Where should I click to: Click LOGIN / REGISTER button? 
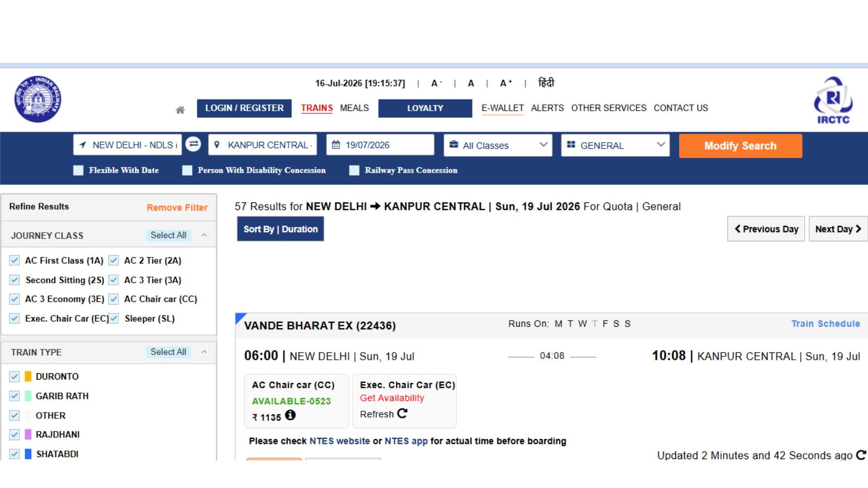point(244,108)
